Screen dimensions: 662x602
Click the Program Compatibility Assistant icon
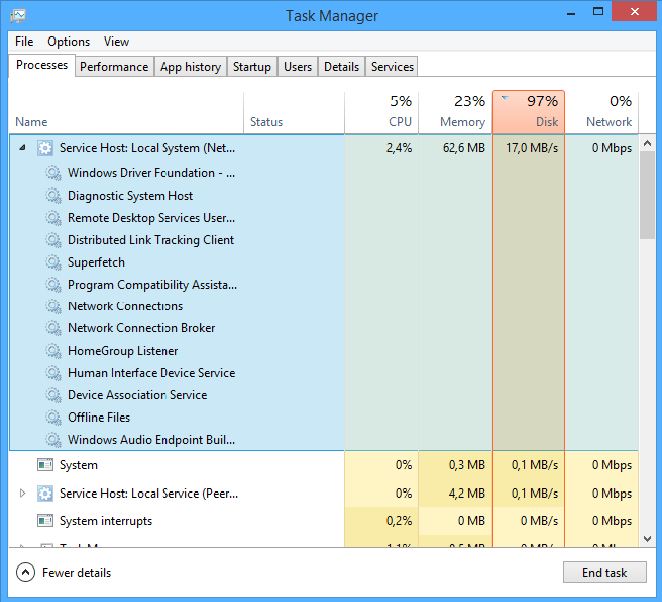point(54,285)
